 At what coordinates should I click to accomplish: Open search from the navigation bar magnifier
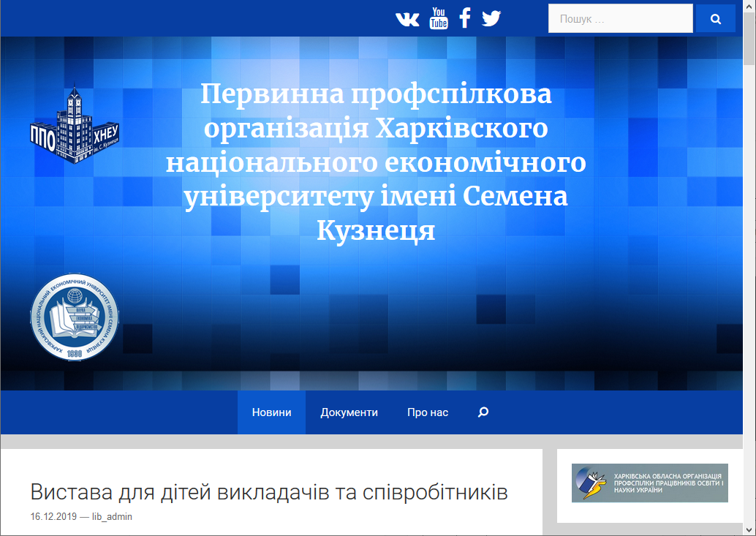coord(483,412)
